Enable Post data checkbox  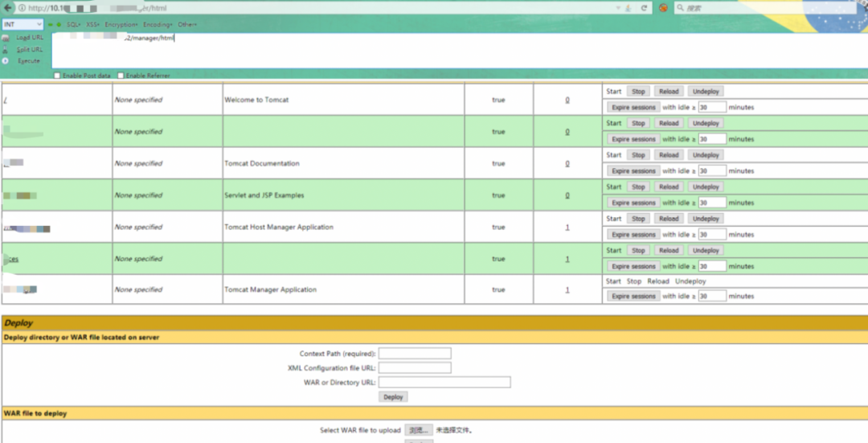point(57,76)
